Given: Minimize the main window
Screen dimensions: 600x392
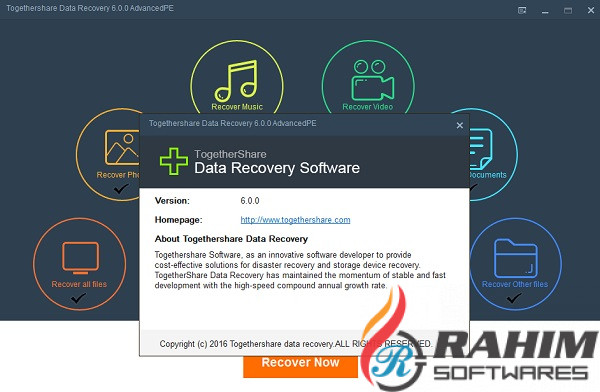Looking at the screenshot, I should [545, 11].
